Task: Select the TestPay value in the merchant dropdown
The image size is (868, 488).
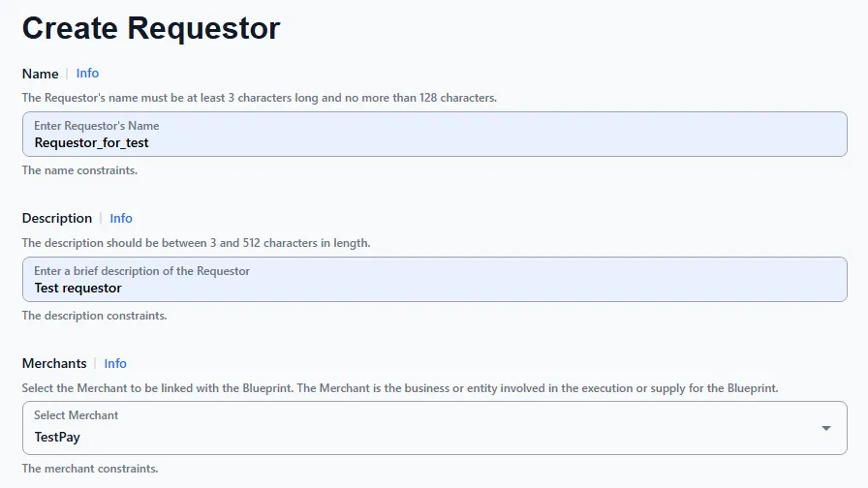Action: point(57,437)
